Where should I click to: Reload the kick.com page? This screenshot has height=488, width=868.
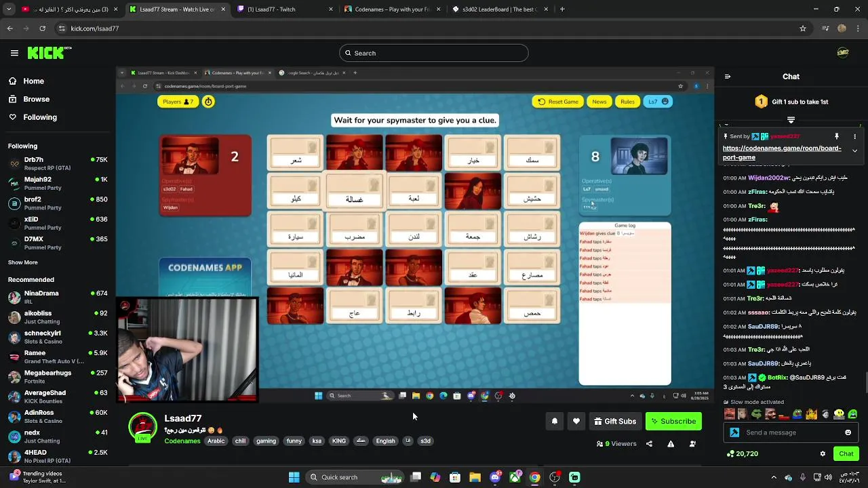42,28
